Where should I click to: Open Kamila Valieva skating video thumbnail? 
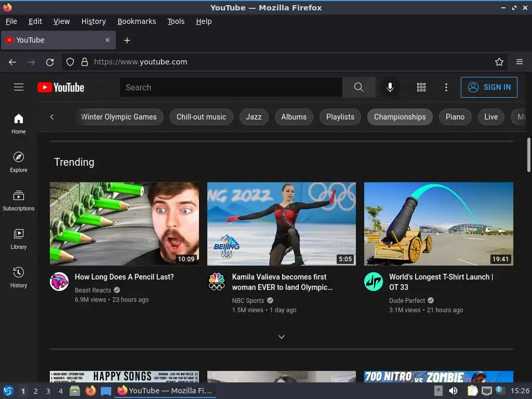tap(282, 224)
